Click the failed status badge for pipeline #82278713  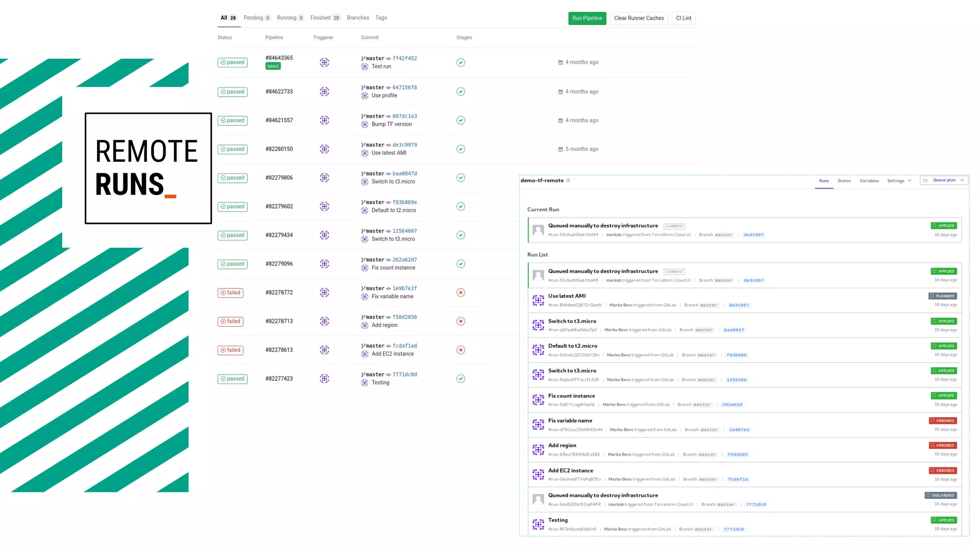231,321
